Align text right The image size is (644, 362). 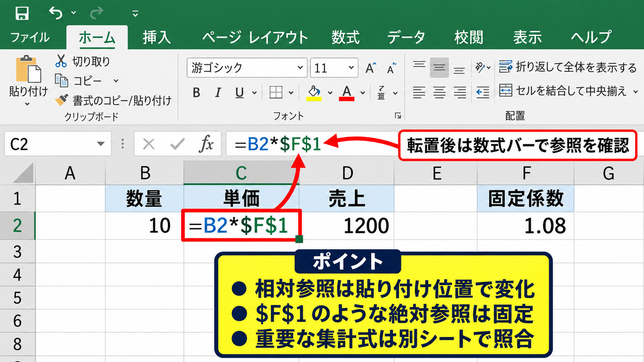pyautogui.click(x=460, y=92)
